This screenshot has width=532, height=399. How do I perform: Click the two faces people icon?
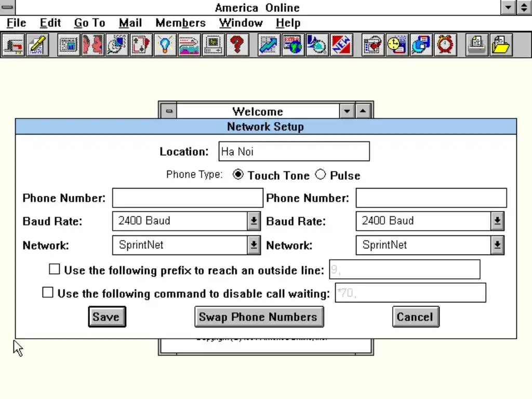pos(92,45)
